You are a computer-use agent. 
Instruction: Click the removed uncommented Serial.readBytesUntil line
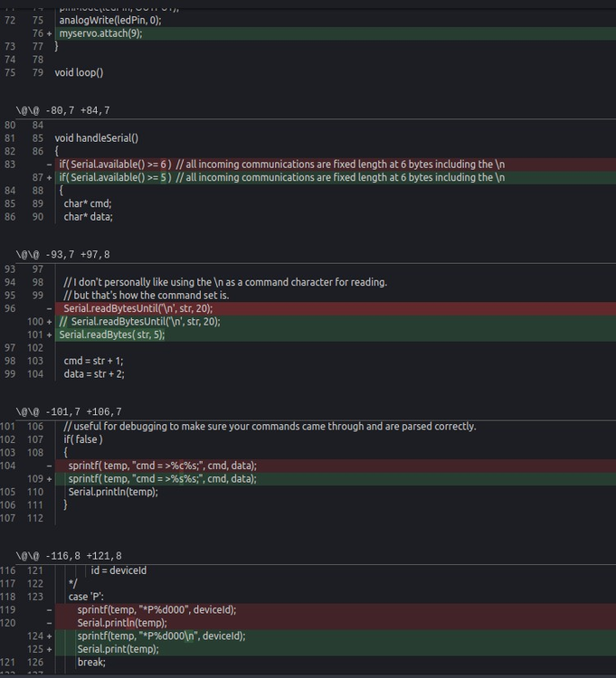(137, 308)
